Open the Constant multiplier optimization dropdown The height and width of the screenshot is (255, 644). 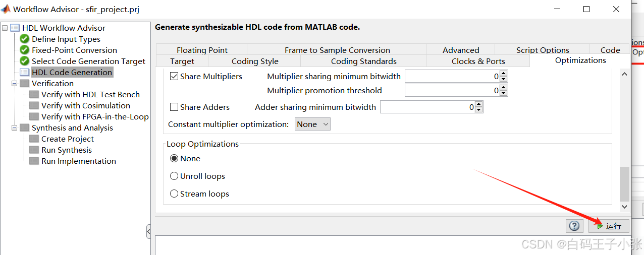[312, 124]
